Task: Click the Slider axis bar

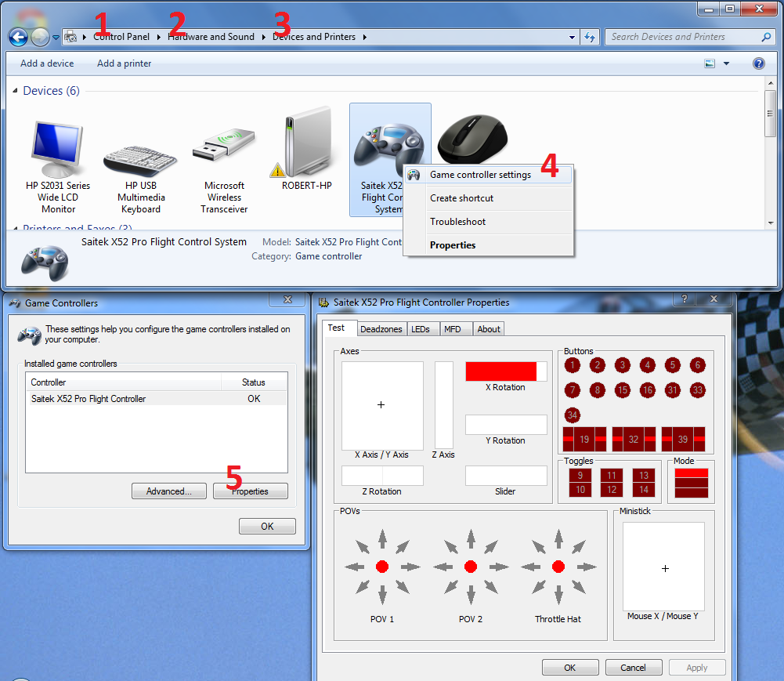Action: [506, 476]
